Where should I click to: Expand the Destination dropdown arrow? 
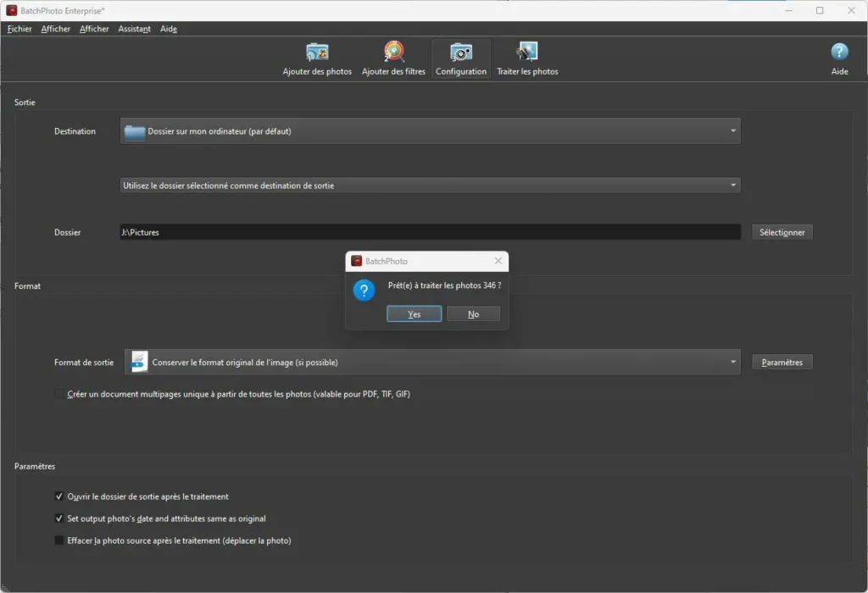732,131
